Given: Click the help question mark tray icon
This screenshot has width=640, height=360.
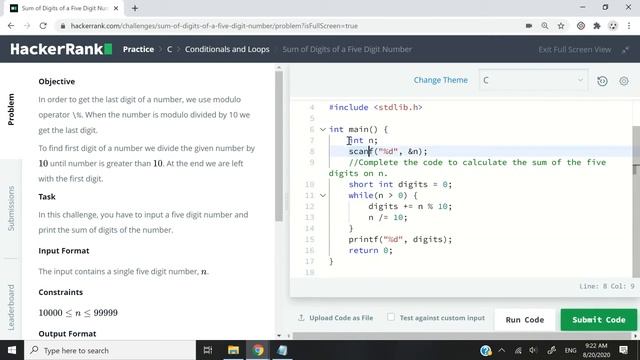Looking at the screenshot, I should click(486, 350).
